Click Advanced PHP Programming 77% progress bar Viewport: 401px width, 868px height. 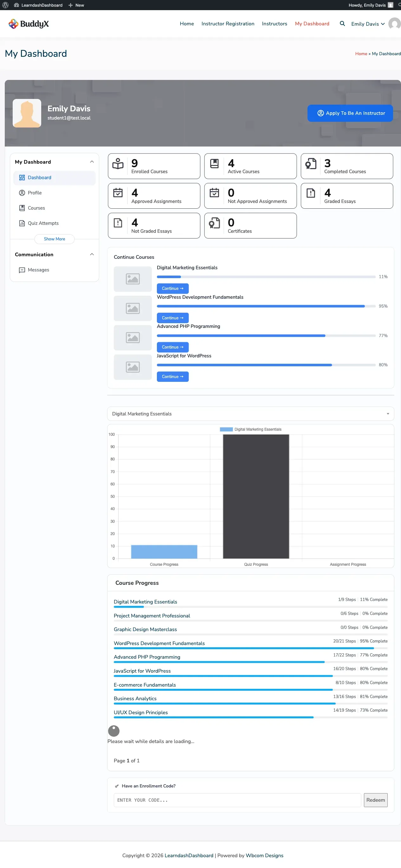point(266,336)
